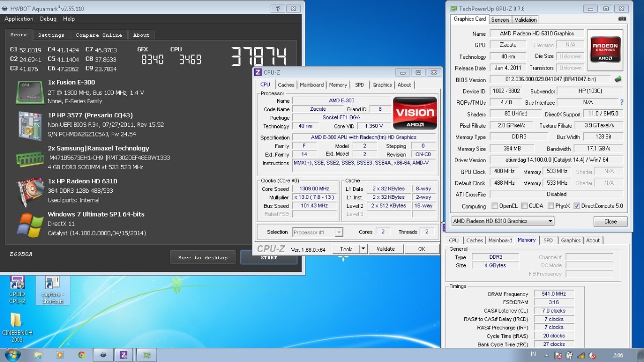Screen dimensions: 644x362
Task: Switch to HWBOT Aquamark taskbar button
Action: pos(103,355)
